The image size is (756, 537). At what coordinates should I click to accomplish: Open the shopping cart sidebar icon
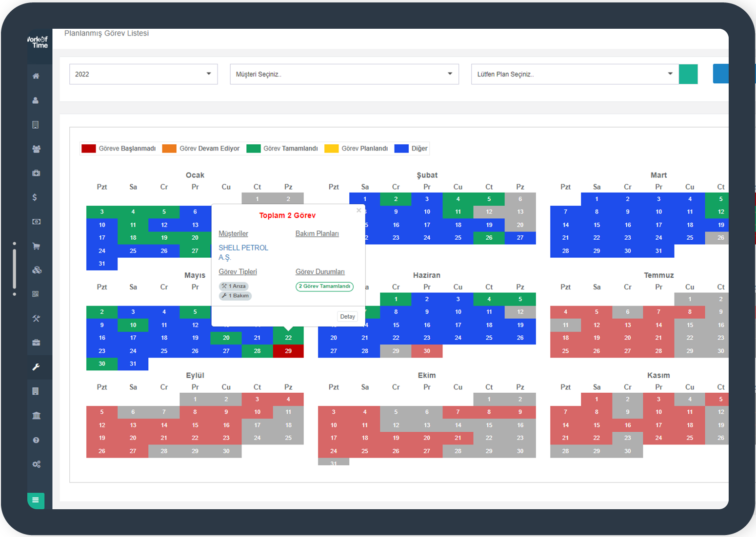[36, 246]
